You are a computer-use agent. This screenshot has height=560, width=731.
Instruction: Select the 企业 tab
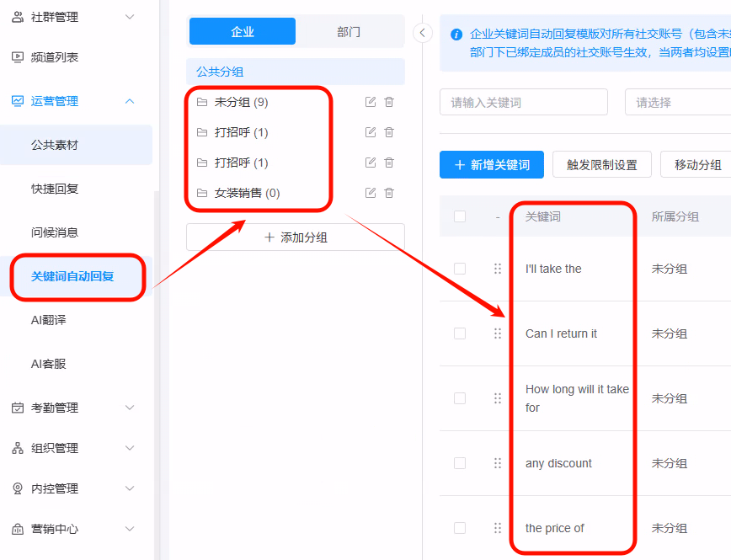coord(243,30)
